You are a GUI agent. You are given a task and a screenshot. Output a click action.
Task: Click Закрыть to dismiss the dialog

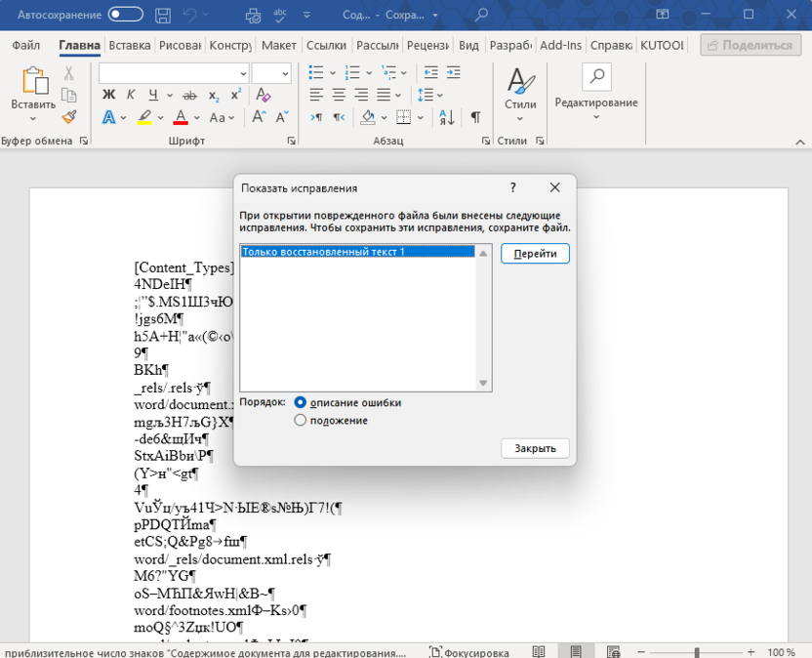click(x=535, y=448)
